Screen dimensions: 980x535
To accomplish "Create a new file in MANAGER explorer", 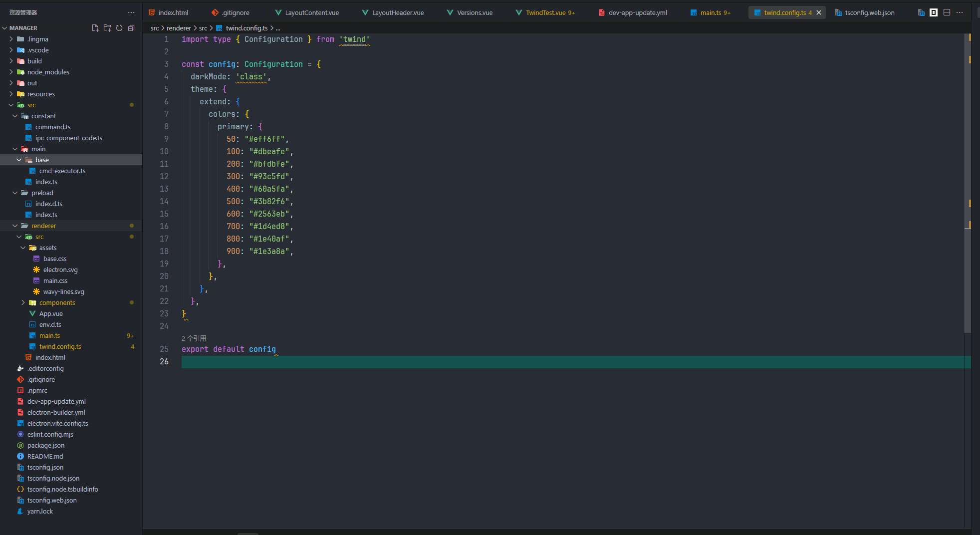I will pos(95,28).
